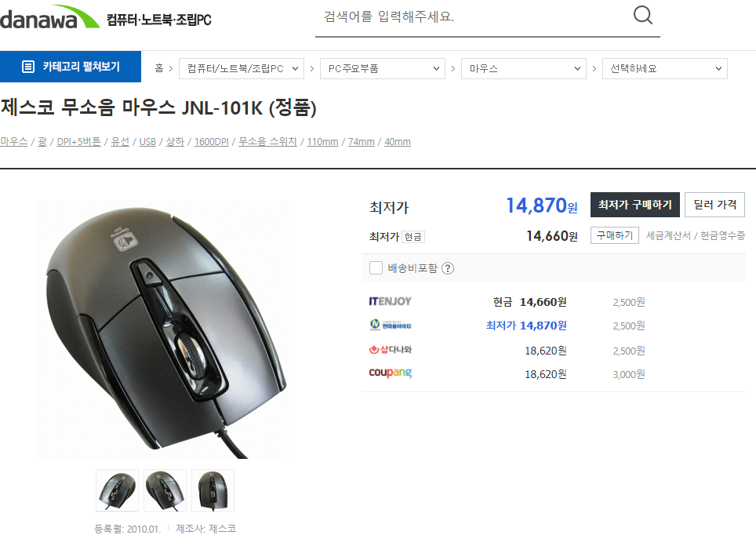This screenshot has height=542, width=756.
Task: Go to 홈 breadcrumb
Action: tap(159, 68)
